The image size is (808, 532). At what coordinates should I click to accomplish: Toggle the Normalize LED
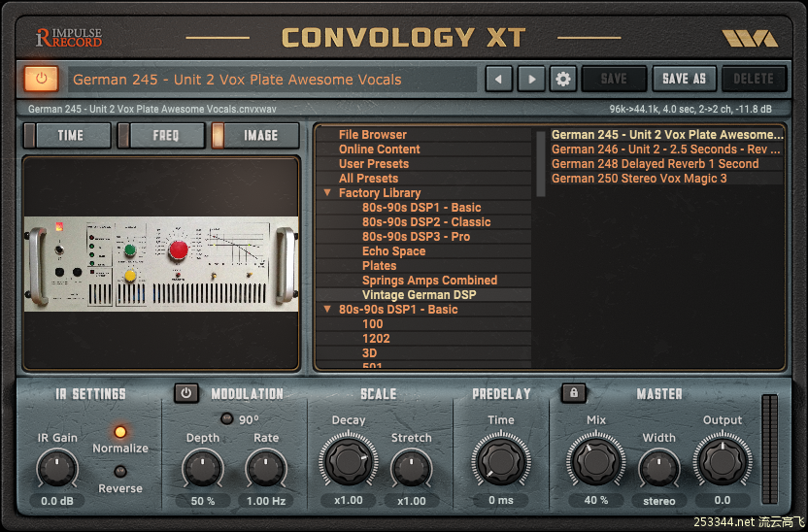(120, 432)
